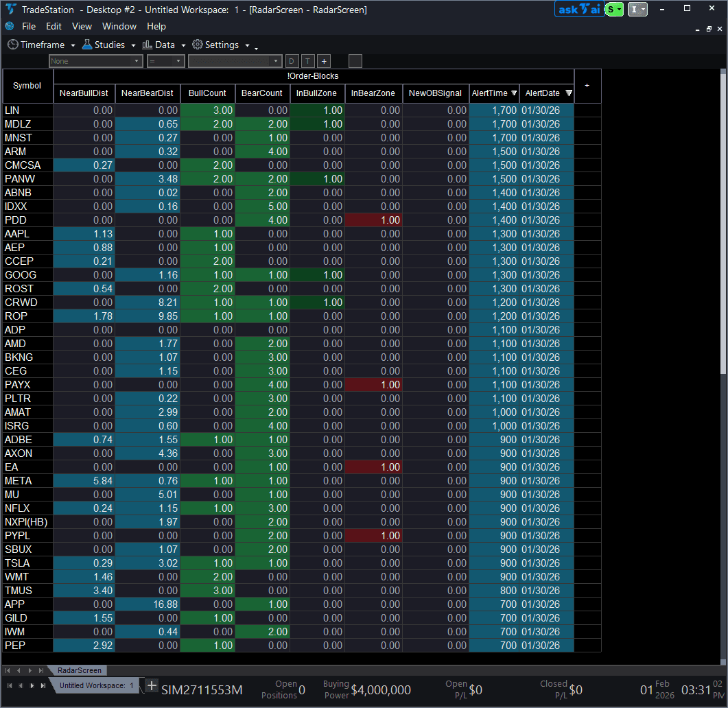Image resolution: width=728 pixels, height=708 pixels.
Task: Select the Studies beaker icon
Action: point(87,44)
